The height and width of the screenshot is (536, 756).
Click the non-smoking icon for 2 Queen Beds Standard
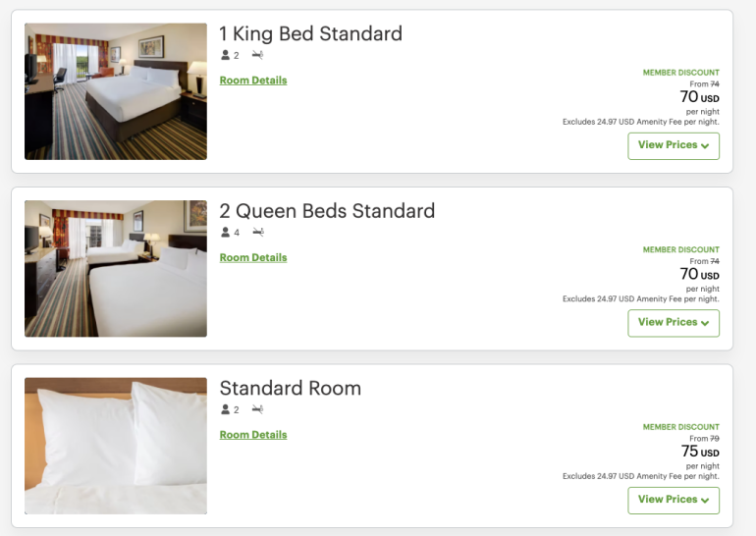257,233
